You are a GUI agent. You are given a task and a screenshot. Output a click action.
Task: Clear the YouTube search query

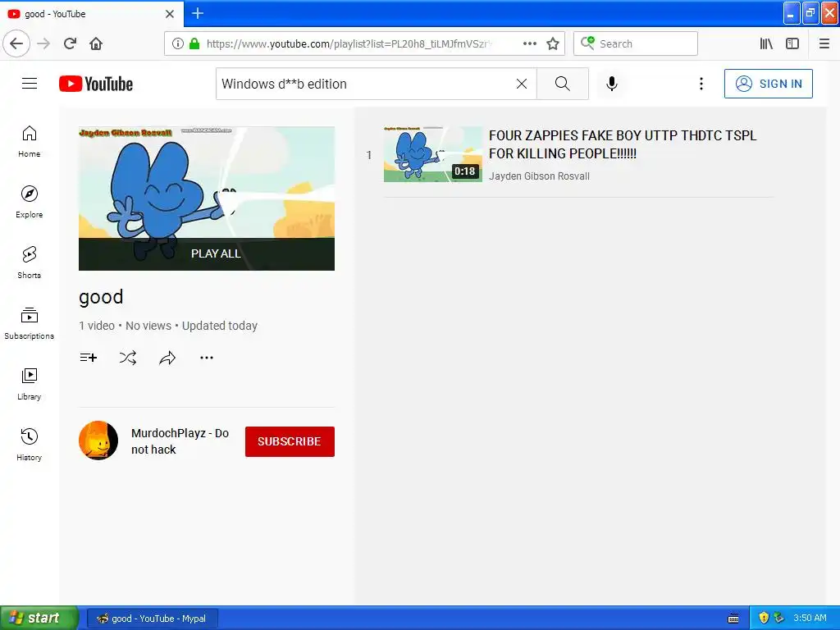521,84
